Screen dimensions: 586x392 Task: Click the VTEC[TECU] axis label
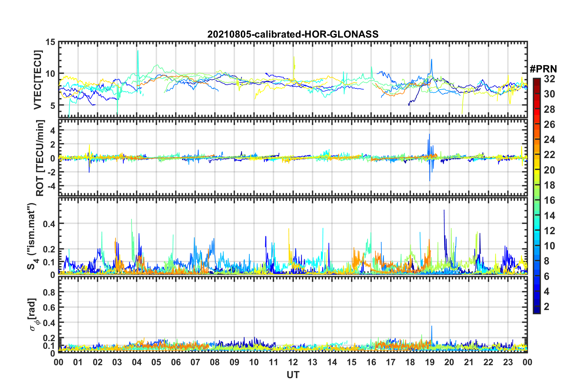(x=38, y=80)
